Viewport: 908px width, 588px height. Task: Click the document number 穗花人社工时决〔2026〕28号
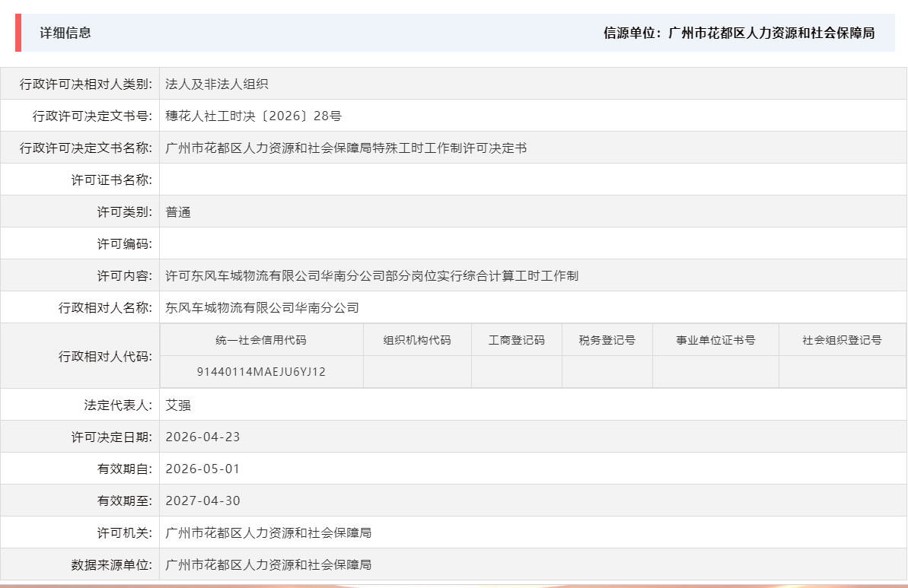253,116
